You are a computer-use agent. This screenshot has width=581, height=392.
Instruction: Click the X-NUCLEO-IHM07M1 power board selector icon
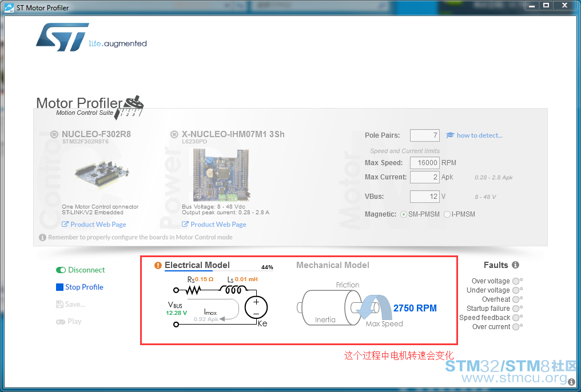pos(174,134)
